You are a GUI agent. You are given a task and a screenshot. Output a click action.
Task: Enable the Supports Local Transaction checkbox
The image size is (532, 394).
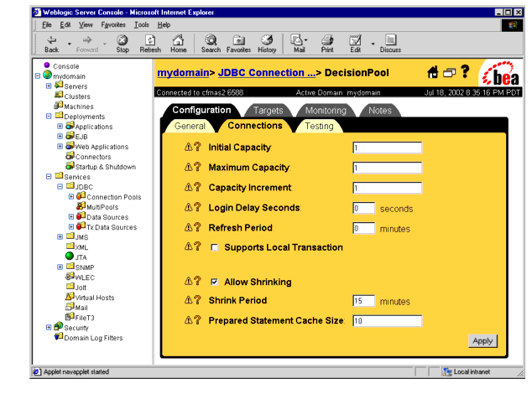coord(215,247)
